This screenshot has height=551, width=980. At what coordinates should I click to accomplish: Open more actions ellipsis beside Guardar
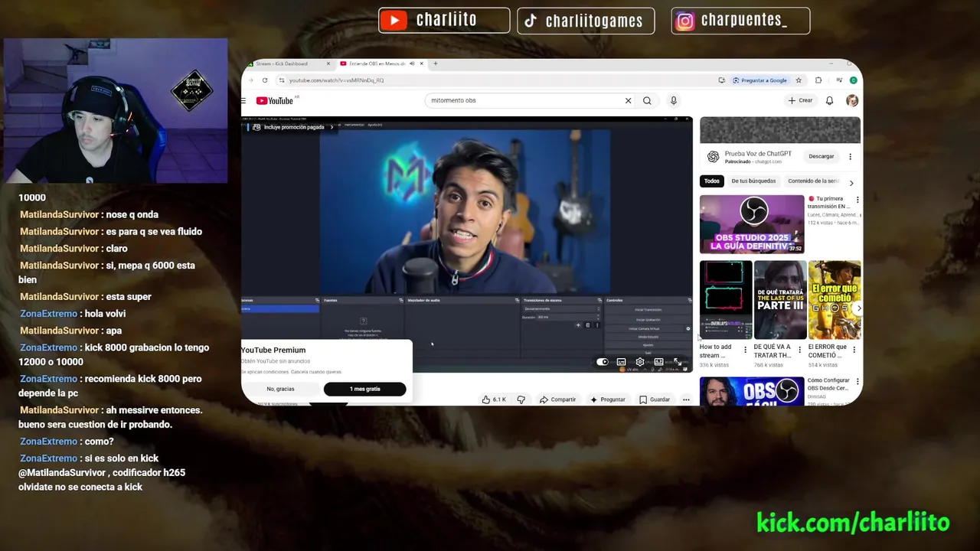click(x=686, y=399)
